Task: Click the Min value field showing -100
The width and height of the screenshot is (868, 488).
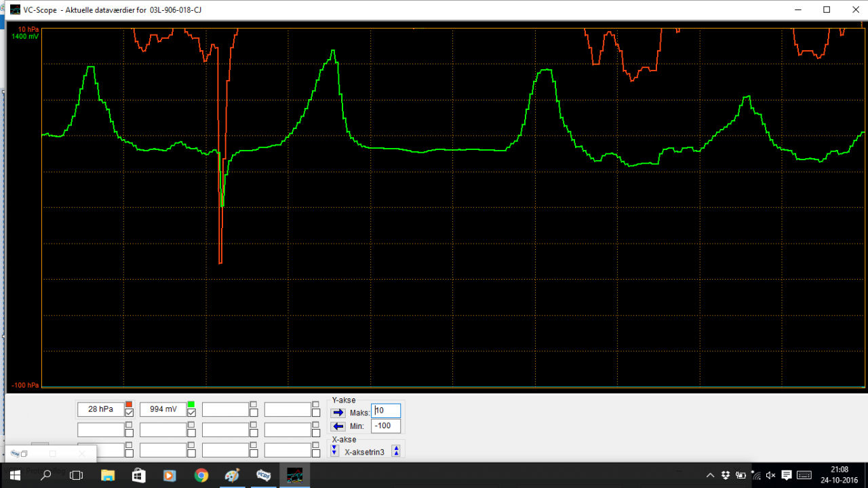Action: click(384, 426)
